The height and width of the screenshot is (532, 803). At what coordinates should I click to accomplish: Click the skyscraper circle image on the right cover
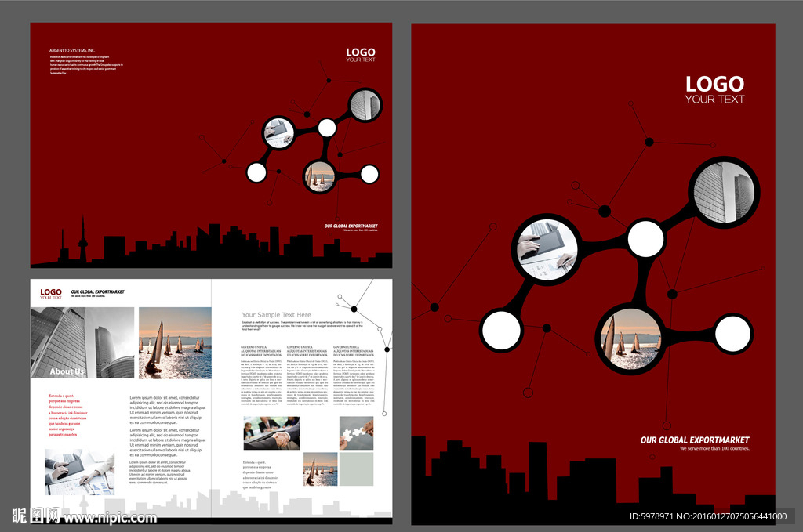[724, 192]
